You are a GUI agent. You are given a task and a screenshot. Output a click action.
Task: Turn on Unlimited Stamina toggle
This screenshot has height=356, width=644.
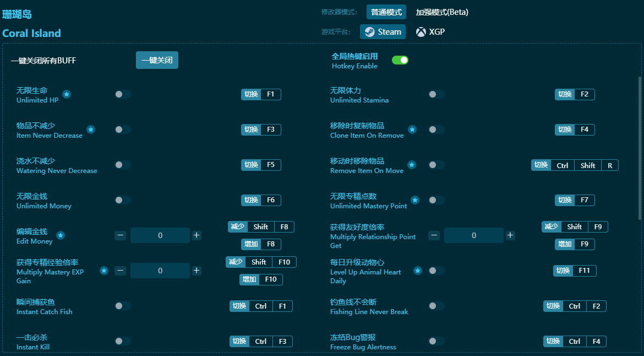(x=436, y=94)
